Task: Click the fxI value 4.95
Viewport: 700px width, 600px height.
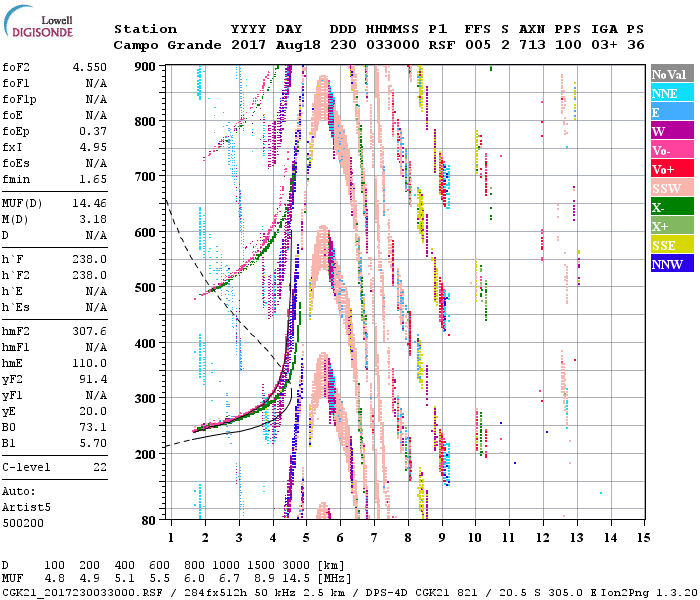Action: (93, 147)
